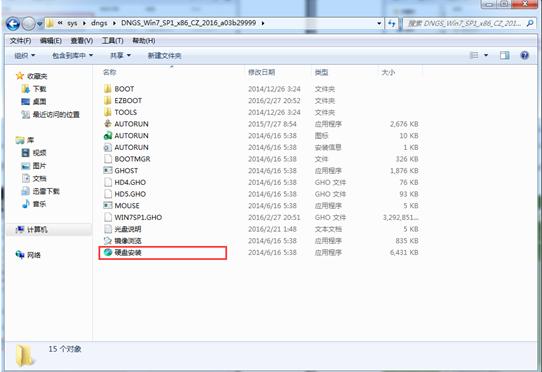Open the 查看(V) menu
The height and width of the screenshot is (372, 542).
(82, 41)
